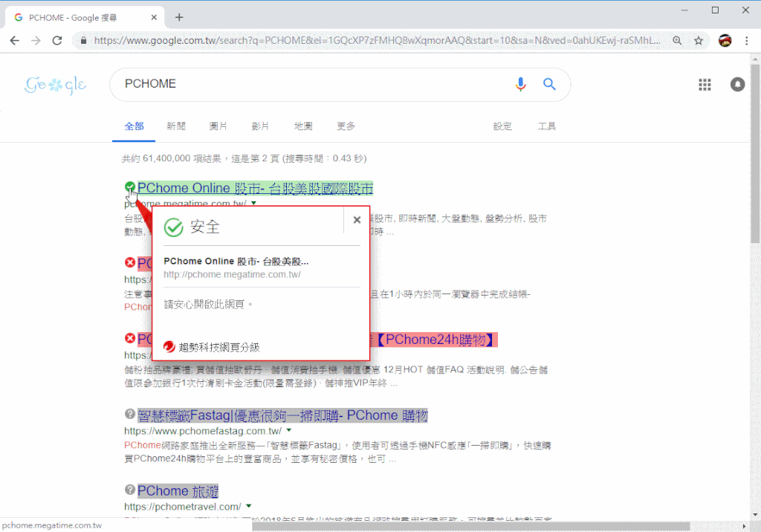Open the PChome Online 股市 result link
761x532 pixels.
point(256,188)
